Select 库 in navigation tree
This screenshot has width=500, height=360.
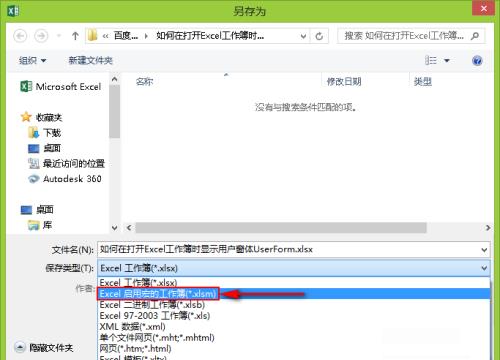pos(40,225)
